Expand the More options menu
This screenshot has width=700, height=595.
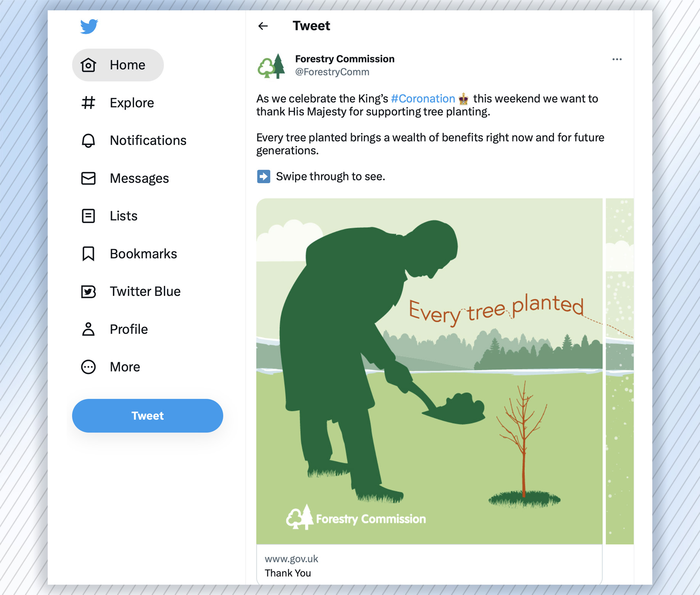pos(88,367)
